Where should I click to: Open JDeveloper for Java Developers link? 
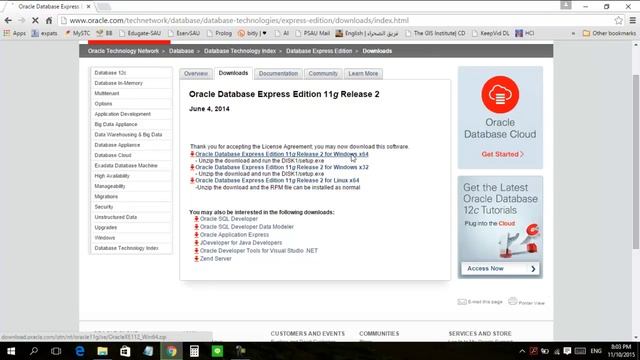241,243
